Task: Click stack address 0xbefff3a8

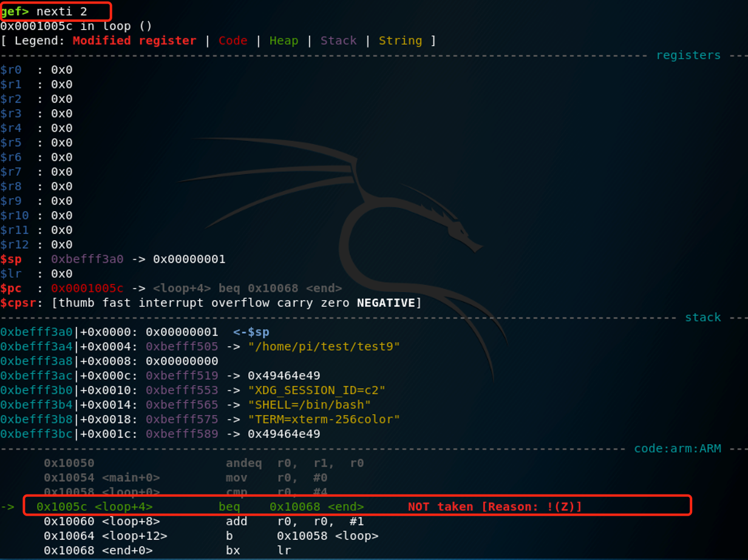Action: click(36, 361)
